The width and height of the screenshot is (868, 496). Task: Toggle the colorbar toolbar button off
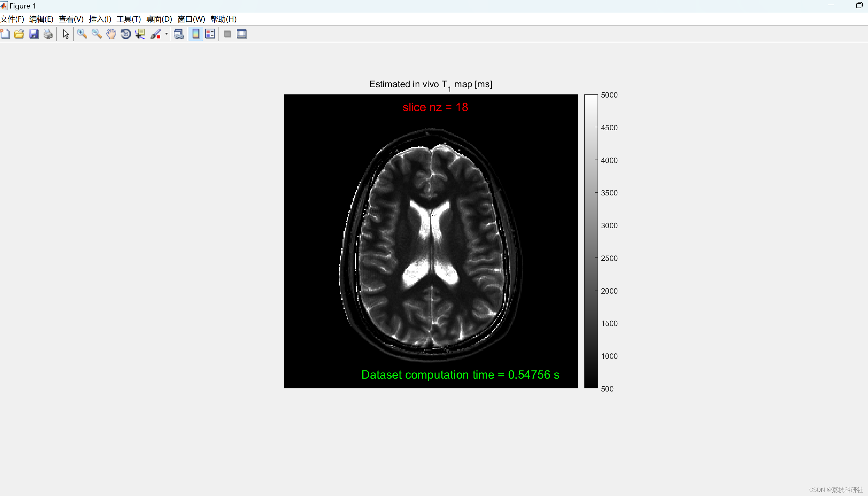coord(196,34)
